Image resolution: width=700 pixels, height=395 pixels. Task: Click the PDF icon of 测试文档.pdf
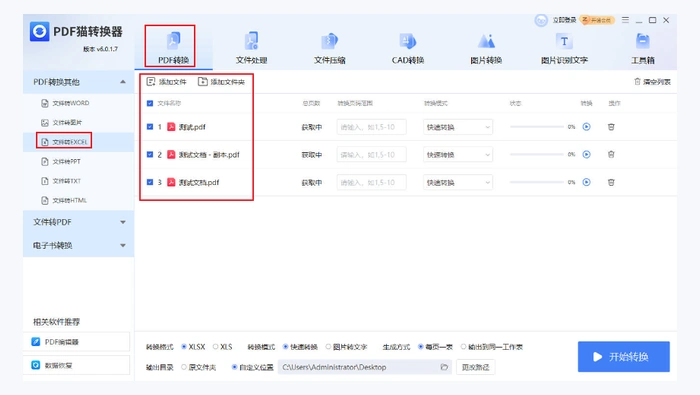(171, 182)
